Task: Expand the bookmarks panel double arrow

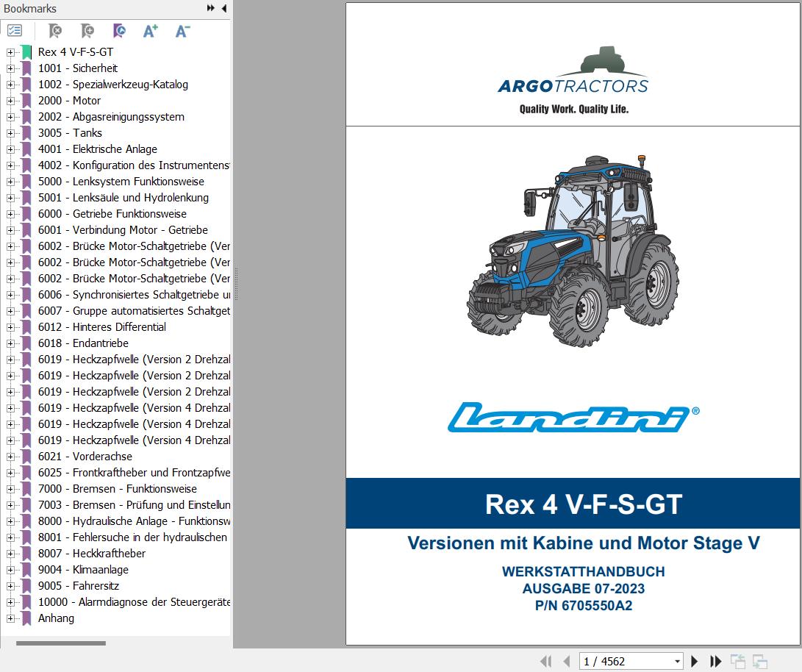Action: [x=211, y=8]
